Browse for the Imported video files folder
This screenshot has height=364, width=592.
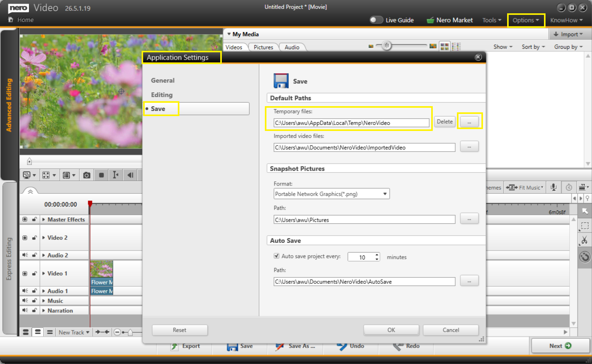[469, 147]
